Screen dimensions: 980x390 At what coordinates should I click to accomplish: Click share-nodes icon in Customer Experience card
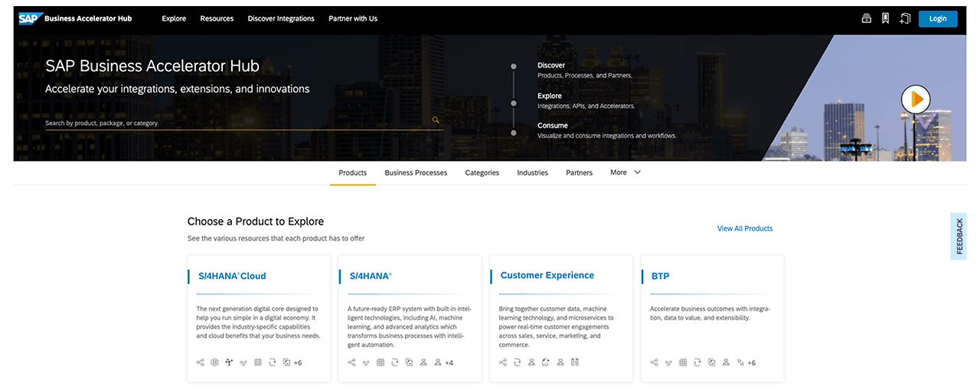click(503, 362)
